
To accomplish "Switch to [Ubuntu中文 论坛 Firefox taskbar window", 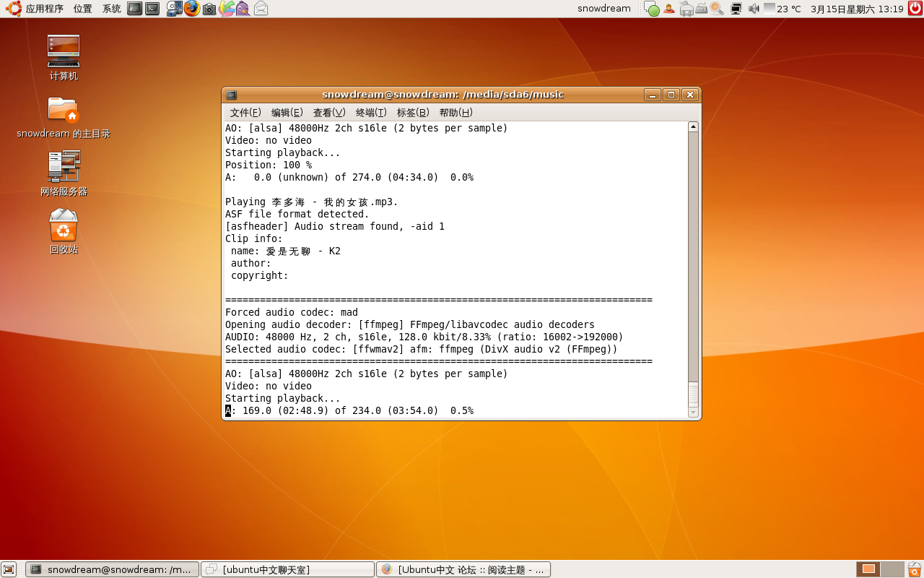I will 463,569.
